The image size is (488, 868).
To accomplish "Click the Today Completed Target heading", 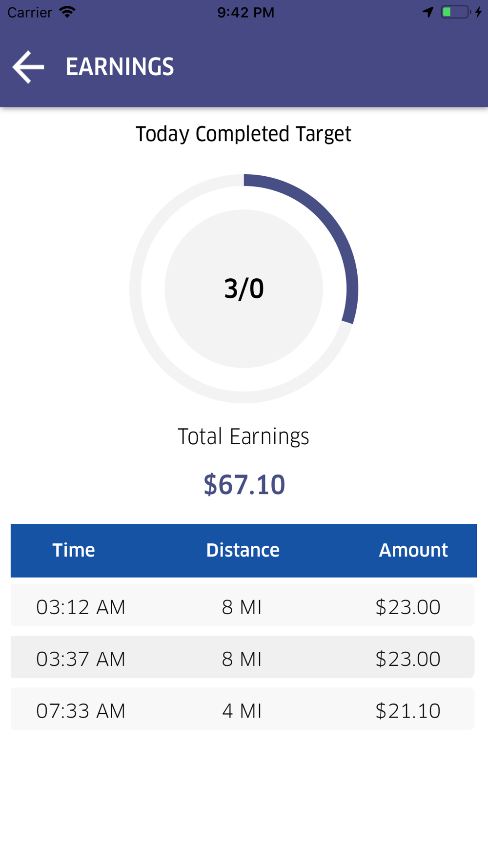I will [x=244, y=134].
